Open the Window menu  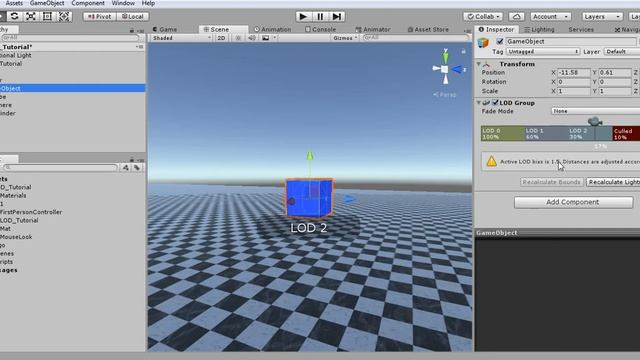pos(123,3)
